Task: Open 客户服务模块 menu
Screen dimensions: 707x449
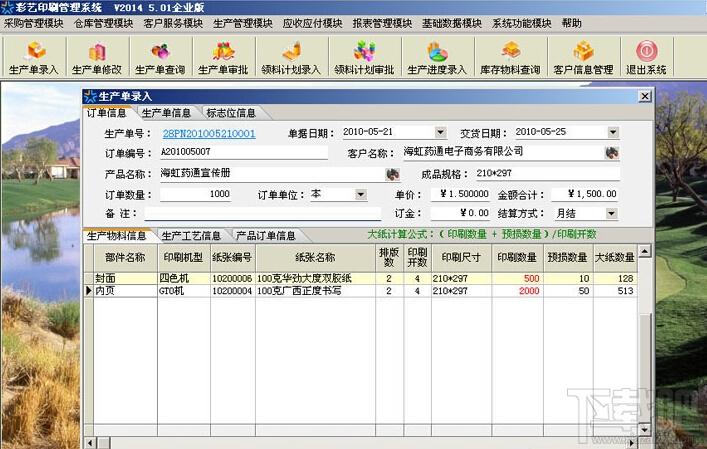Action: tap(173, 23)
